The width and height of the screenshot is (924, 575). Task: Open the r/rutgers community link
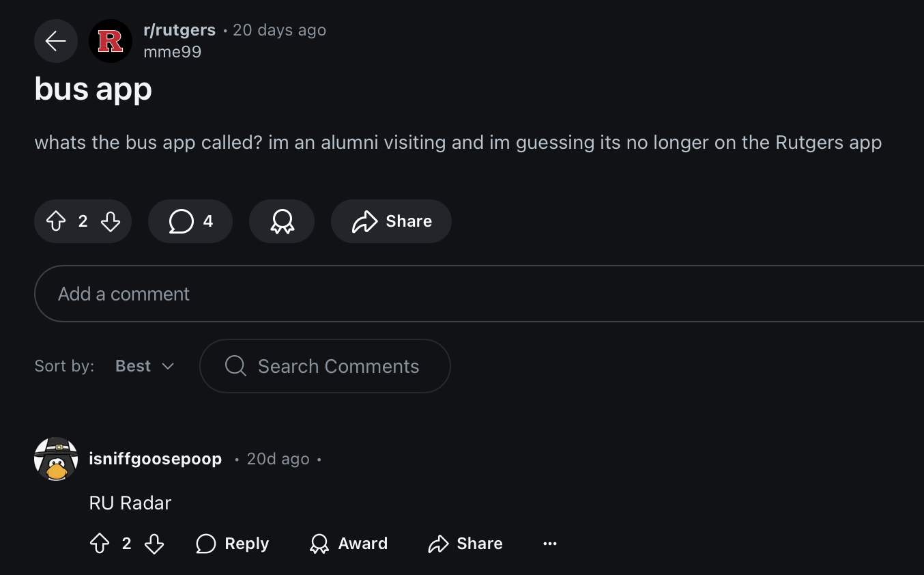point(179,30)
